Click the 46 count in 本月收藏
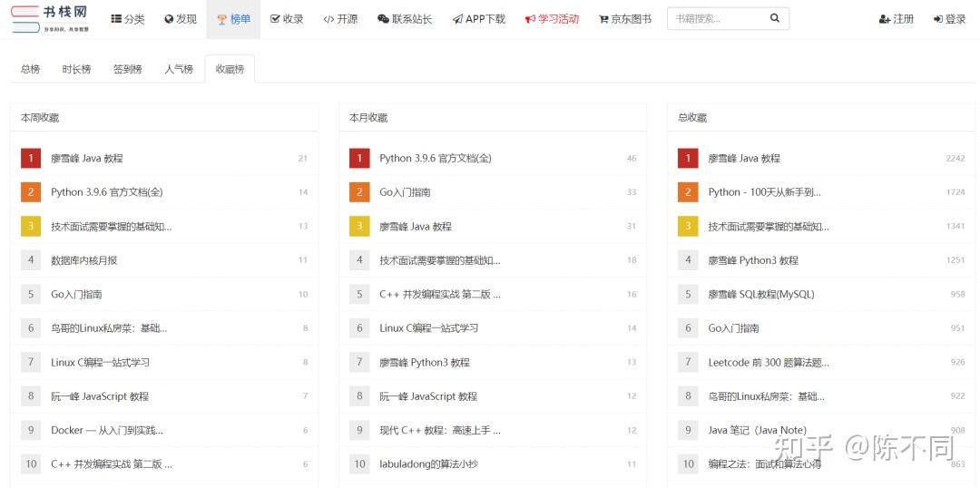Image resolution: width=980 pixels, height=488 pixels. click(632, 158)
